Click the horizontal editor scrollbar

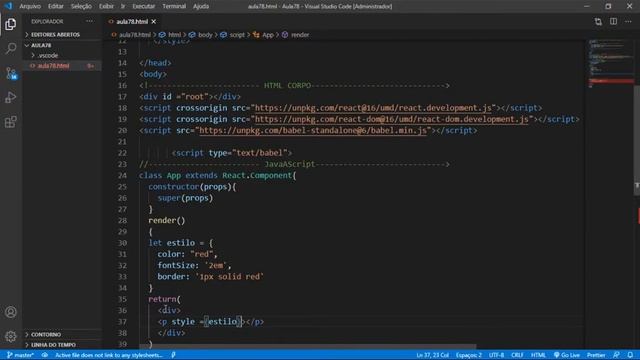click(x=308, y=347)
